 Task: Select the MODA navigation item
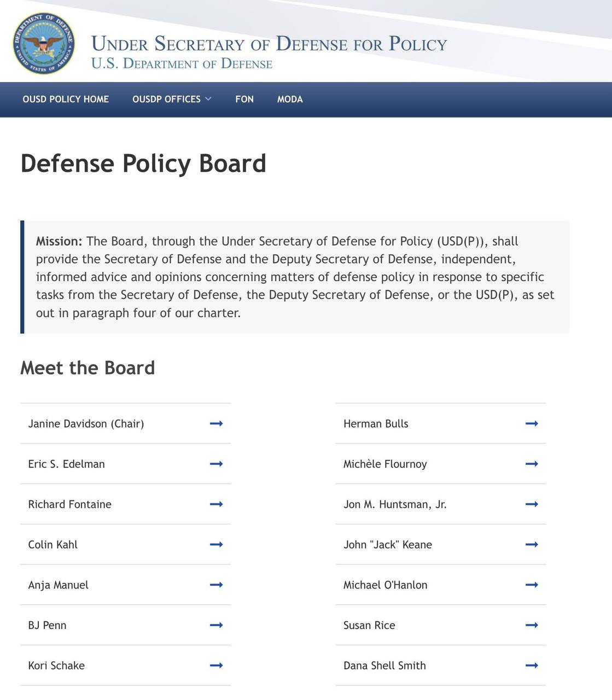tap(290, 99)
